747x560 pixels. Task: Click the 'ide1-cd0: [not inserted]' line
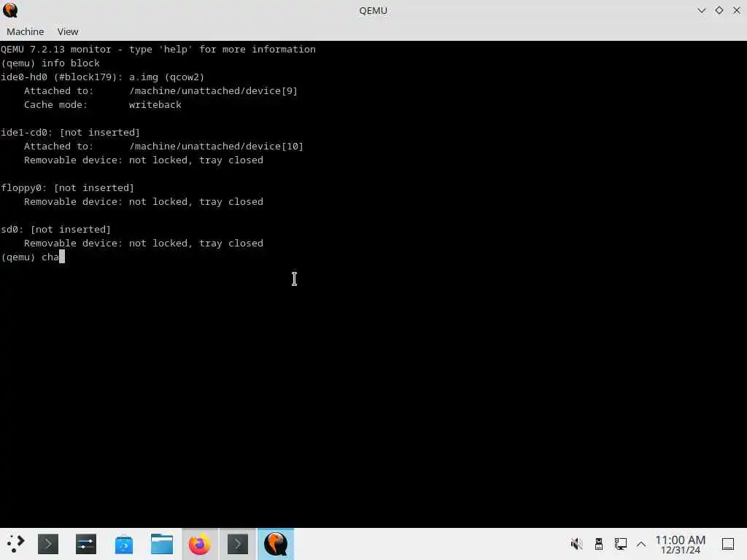[x=71, y=133]
